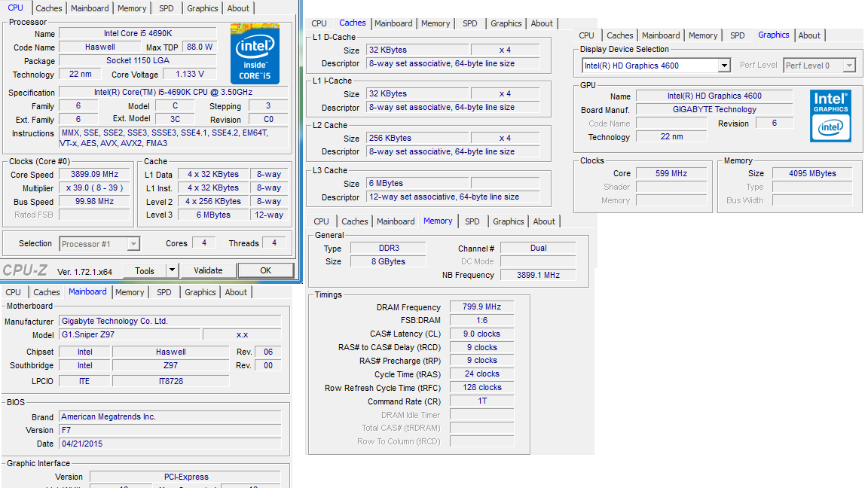Click the GPU Board Manuf. GIGABYTE Technology field
The width and height of the screenshot is (868, 488).
pos(714,109)
